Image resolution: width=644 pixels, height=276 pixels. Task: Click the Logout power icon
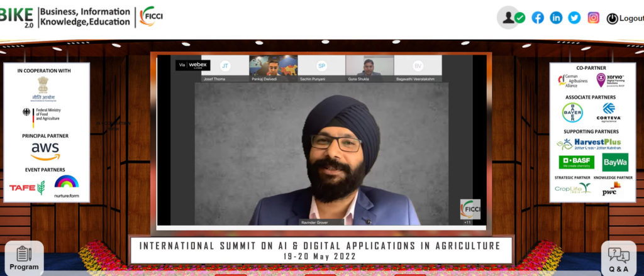pyautogui.click(x=612, y=18)
